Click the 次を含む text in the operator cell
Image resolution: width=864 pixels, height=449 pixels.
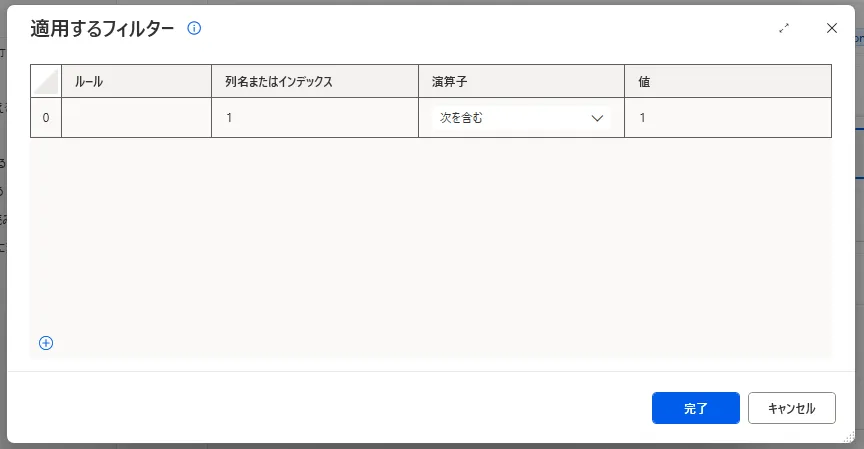(462, 118)
